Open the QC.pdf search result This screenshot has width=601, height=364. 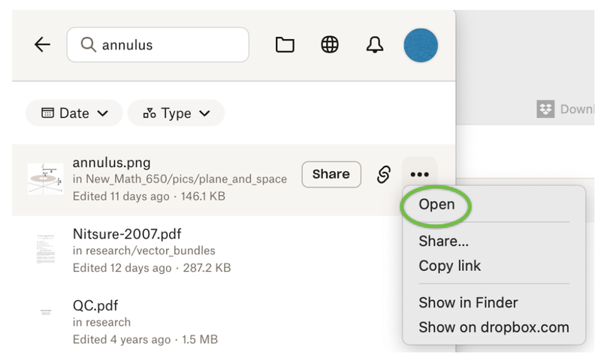pos(95,306)
